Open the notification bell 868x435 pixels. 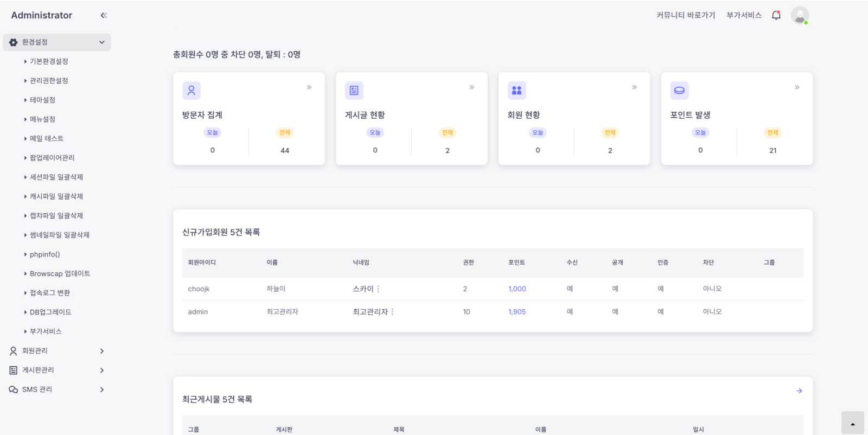(776, 15)
